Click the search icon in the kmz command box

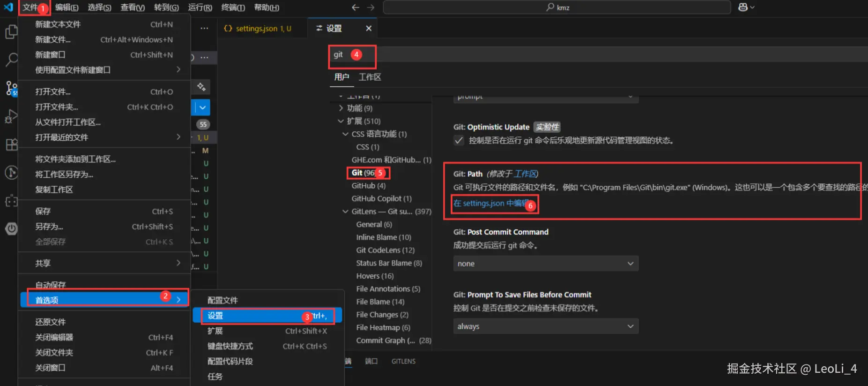(x=550, y=8)
